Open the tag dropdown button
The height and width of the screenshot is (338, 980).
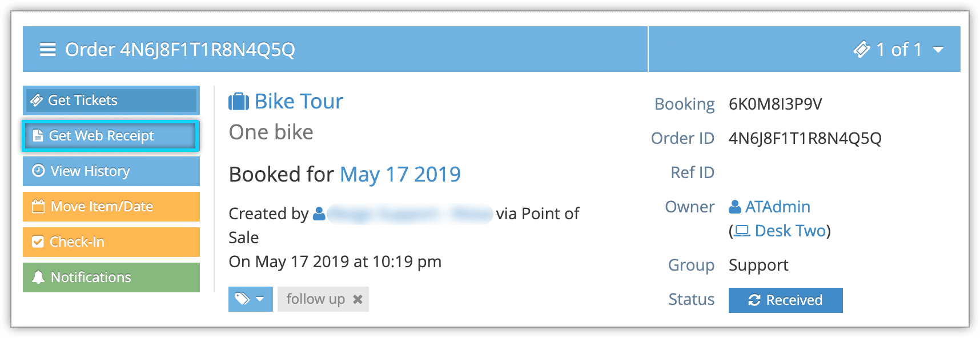coord(251,299)
